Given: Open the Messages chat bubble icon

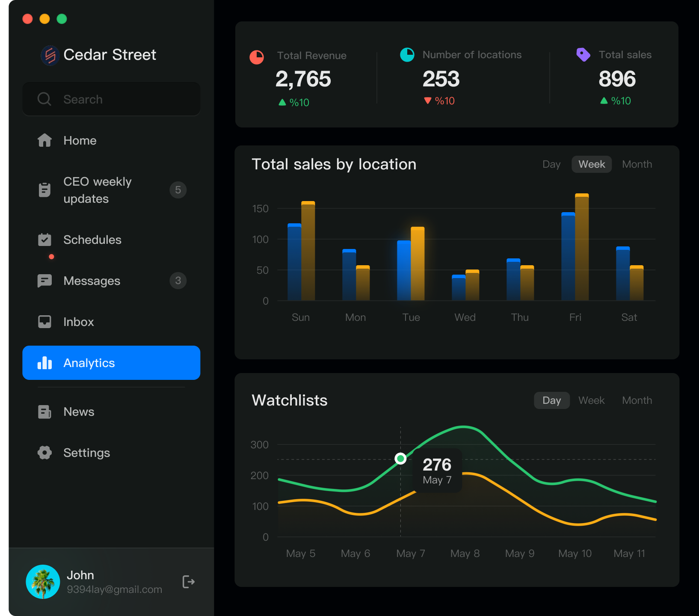Looking at the screenshot, I should tap(44, 281).
